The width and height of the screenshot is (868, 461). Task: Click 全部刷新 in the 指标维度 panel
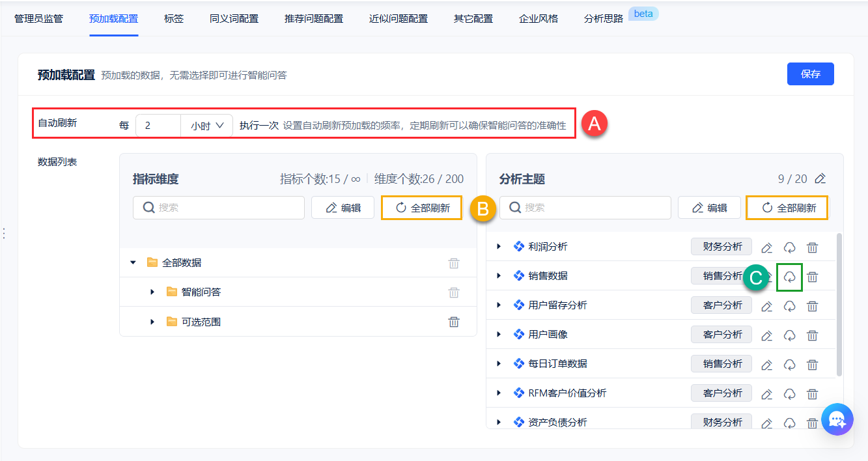tap(422, 208)
